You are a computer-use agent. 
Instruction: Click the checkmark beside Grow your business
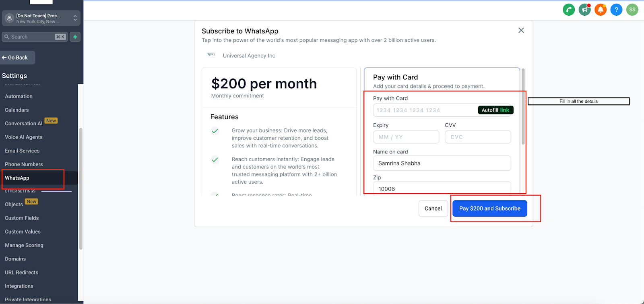pos(215,131)
